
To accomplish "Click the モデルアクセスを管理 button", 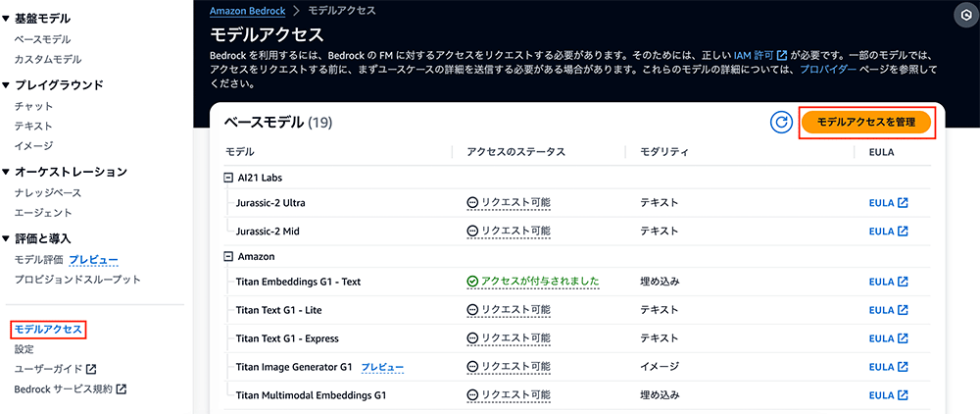I will point(866,123).
